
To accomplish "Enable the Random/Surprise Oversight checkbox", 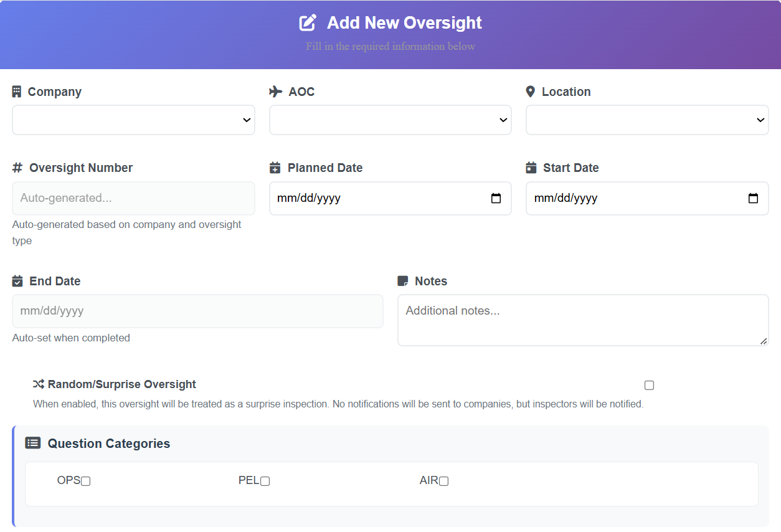I will tap(649, 385).
